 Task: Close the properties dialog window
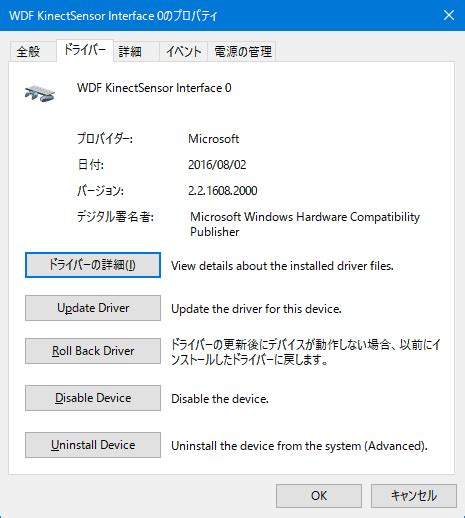coord(449,15)
